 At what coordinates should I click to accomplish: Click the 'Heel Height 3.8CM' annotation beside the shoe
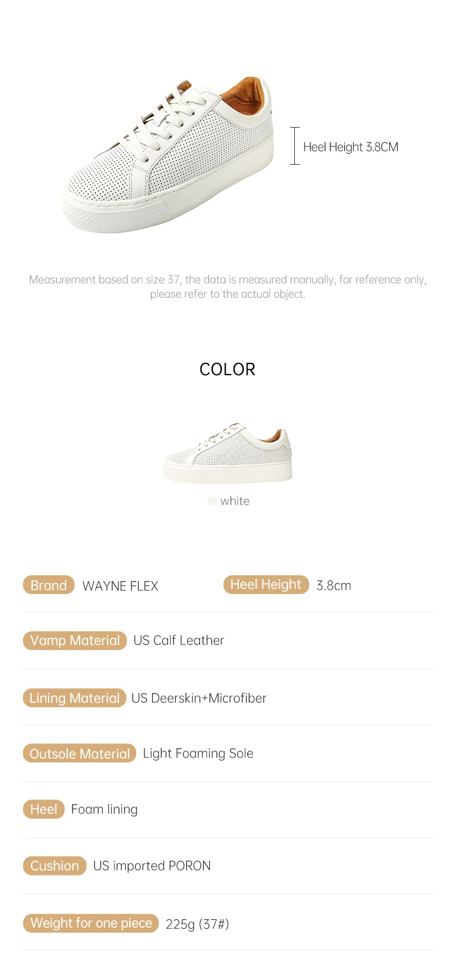(x=351, y=147)
